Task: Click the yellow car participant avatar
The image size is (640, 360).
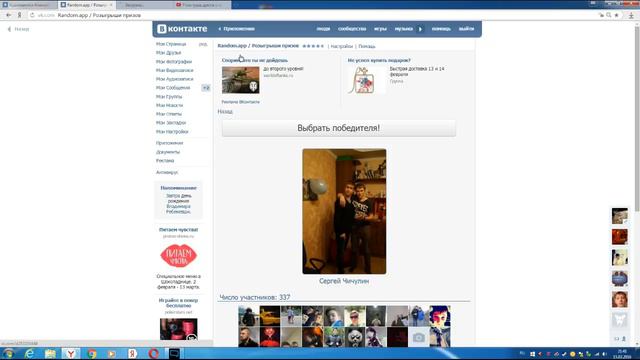Action: coord(270,316)
